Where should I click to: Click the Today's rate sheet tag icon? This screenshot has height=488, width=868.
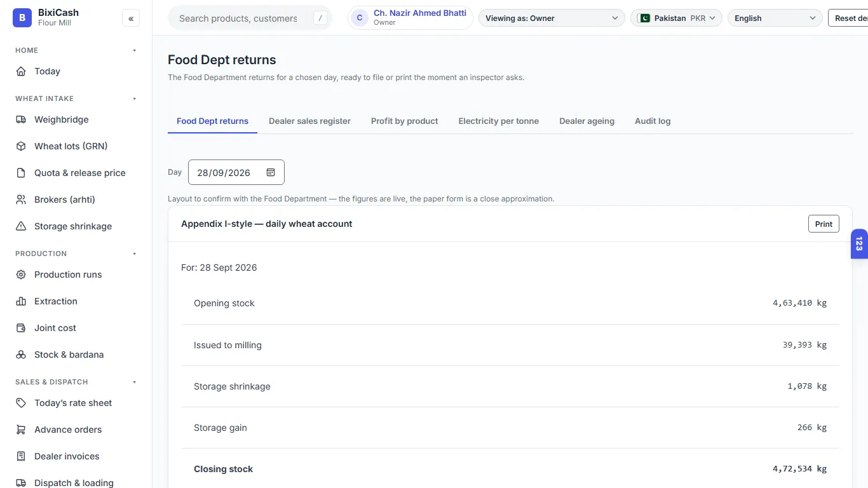(x=21, y=403)
